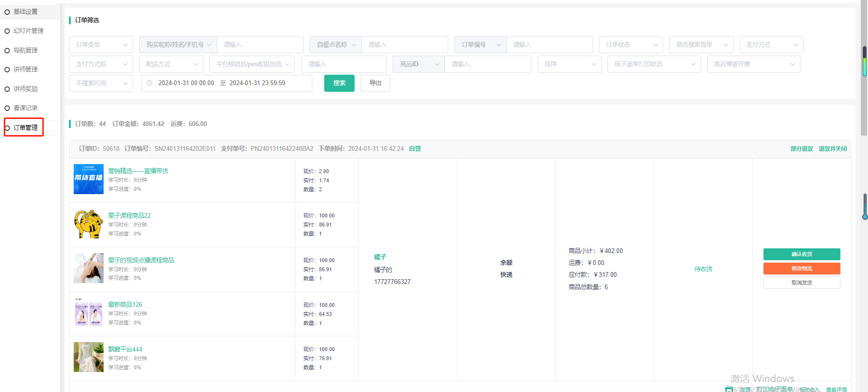Screen dimensions: 868x392
Task: Click the 导出 export button
Action: tap(375, 83)
